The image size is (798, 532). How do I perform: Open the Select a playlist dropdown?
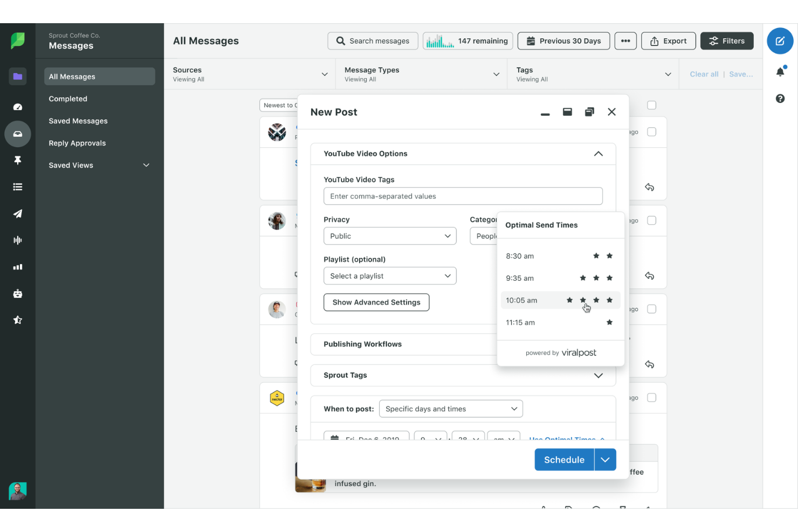(x=390, y=275)
